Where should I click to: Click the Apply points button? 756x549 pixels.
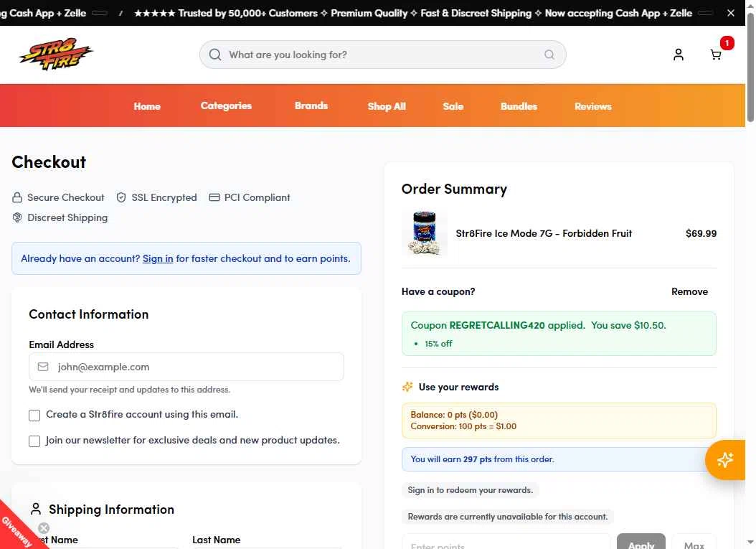641,543
